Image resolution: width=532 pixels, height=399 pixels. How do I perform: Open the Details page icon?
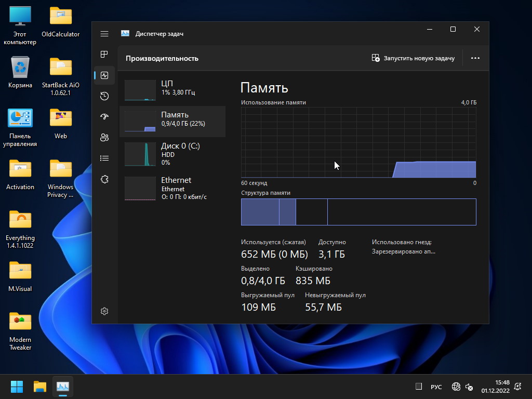(104, 158)
